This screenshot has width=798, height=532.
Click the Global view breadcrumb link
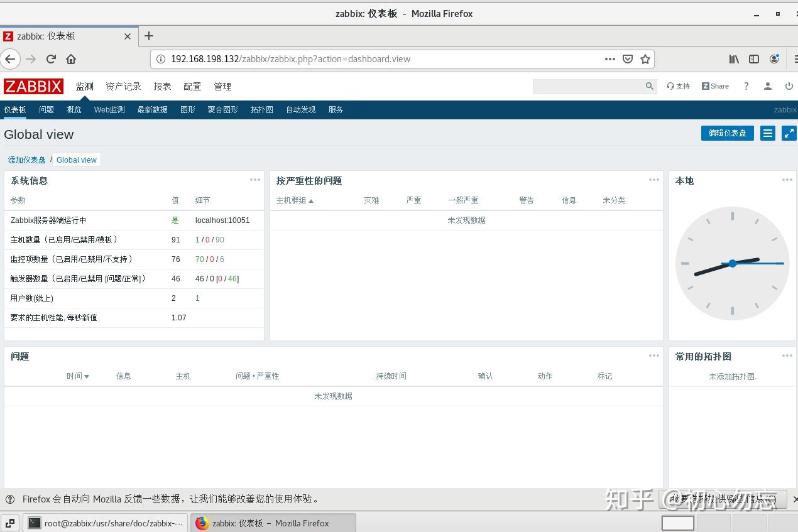tap(77, 160)
